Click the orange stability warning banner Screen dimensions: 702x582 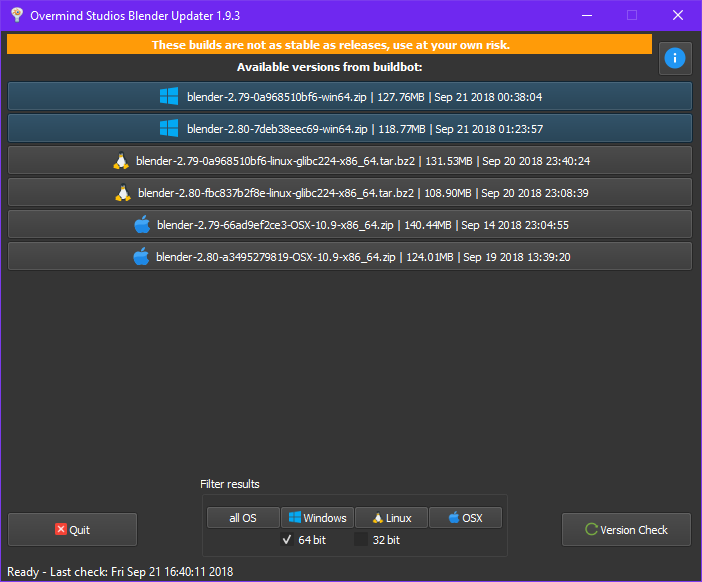click(x=330, y=45)
